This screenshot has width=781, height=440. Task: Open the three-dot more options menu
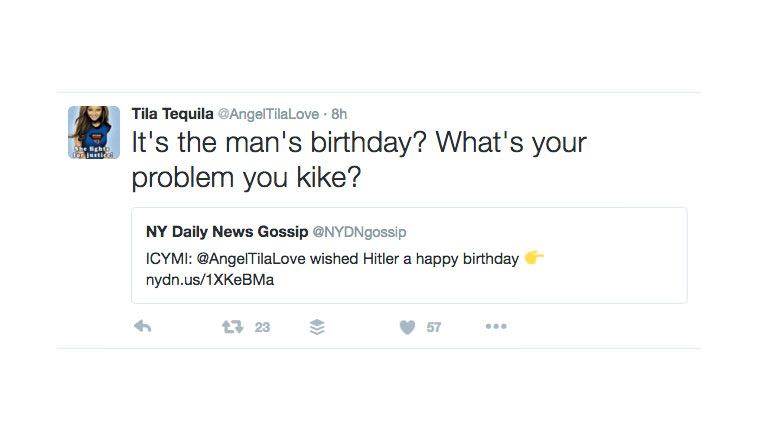(495, 327)
